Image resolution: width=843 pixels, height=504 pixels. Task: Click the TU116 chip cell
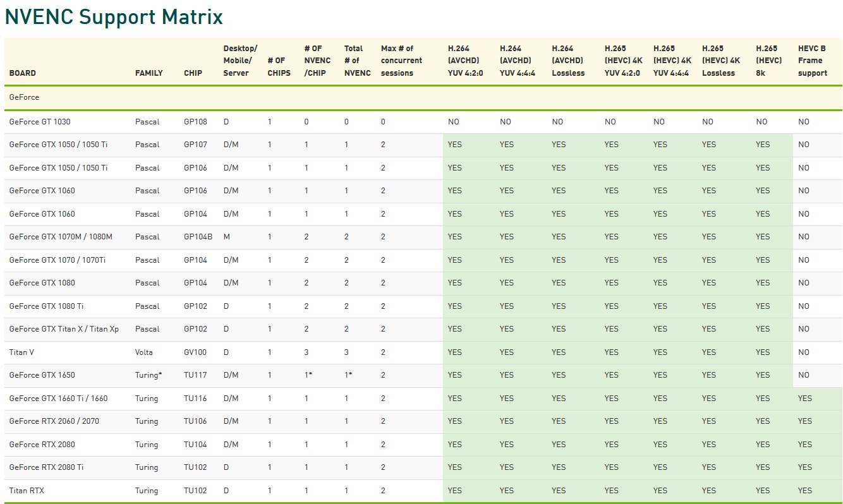pyautogui.click(x=195, y=399)
